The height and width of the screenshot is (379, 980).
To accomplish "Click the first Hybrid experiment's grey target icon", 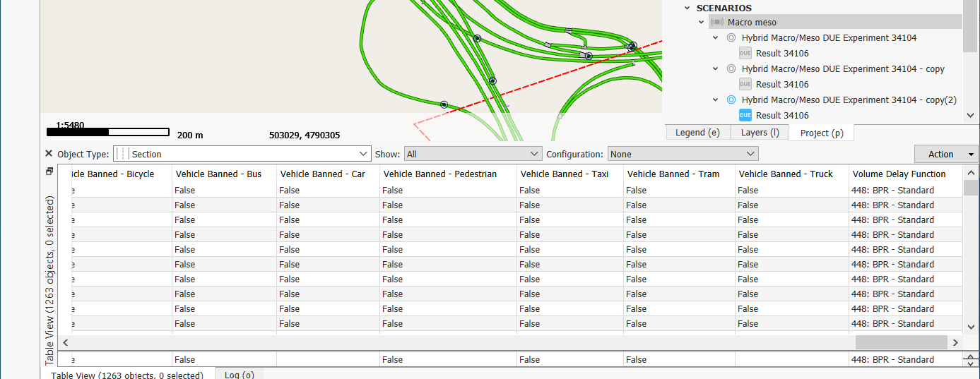I will tap(731, 38).
